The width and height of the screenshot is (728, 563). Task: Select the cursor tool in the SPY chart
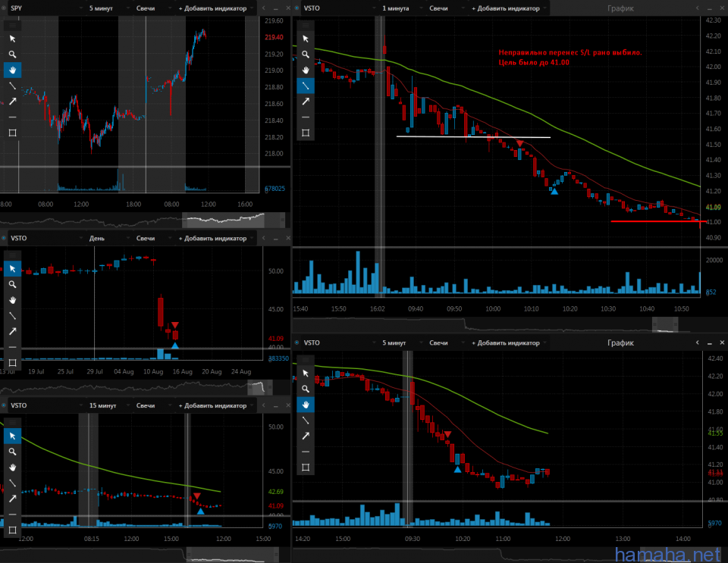[x=13, y=39]
